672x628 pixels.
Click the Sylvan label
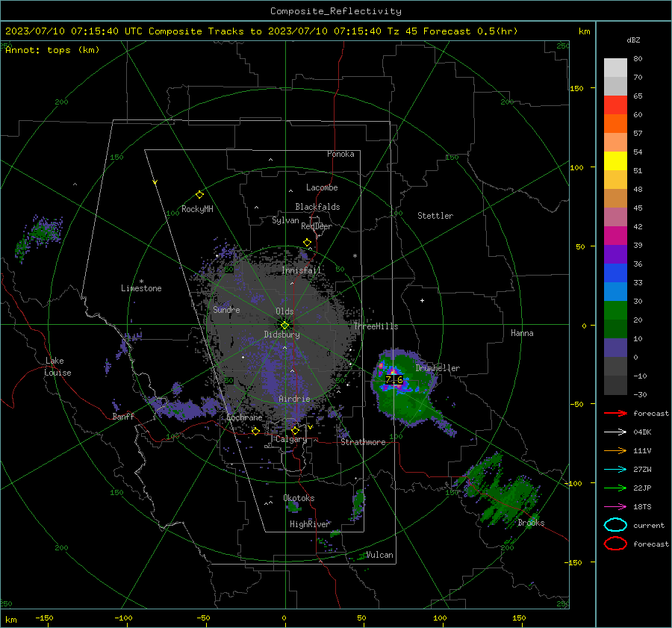[285, 220]
